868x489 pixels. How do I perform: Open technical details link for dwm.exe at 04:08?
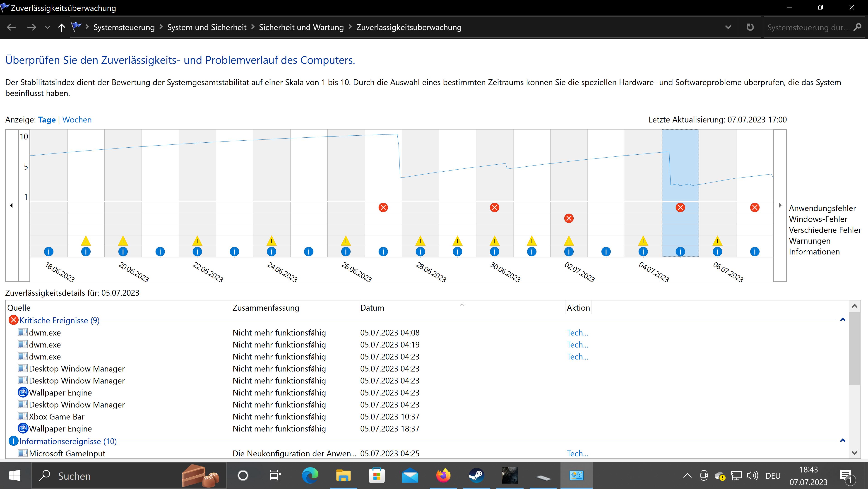577,333
